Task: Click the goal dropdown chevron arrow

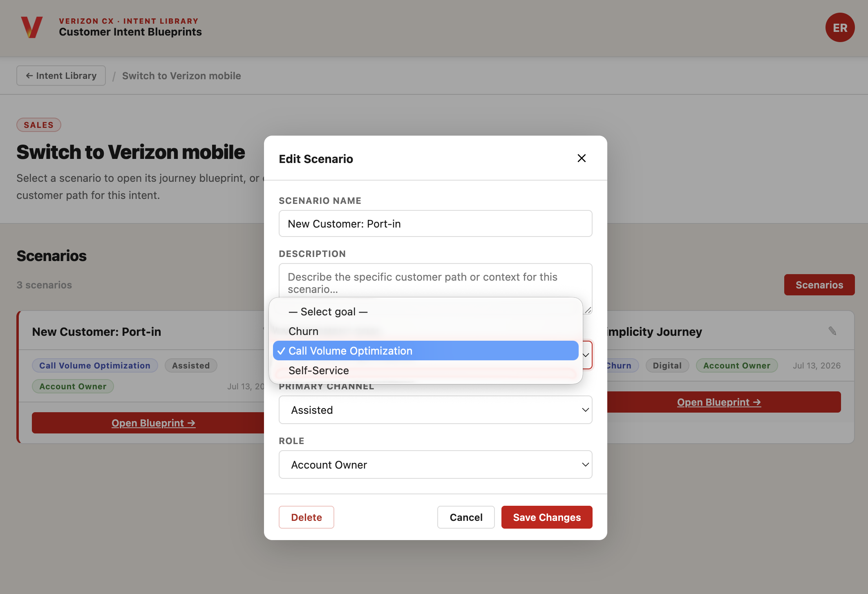Action: pos(586,355)
